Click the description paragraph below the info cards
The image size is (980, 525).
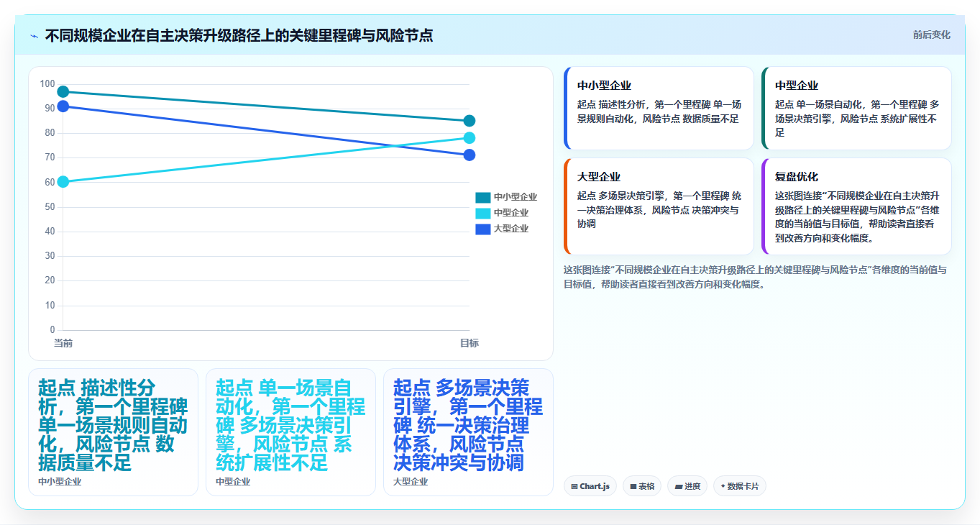click(755, 277)
